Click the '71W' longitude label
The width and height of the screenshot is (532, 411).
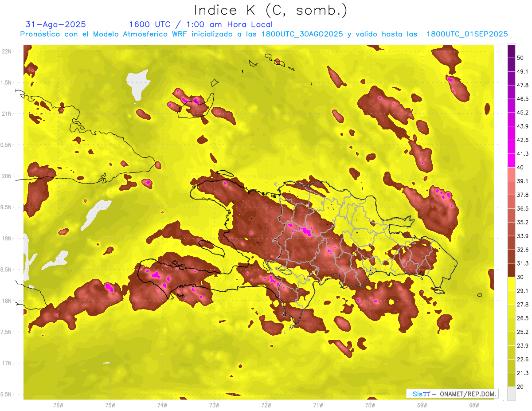[318, 405]
